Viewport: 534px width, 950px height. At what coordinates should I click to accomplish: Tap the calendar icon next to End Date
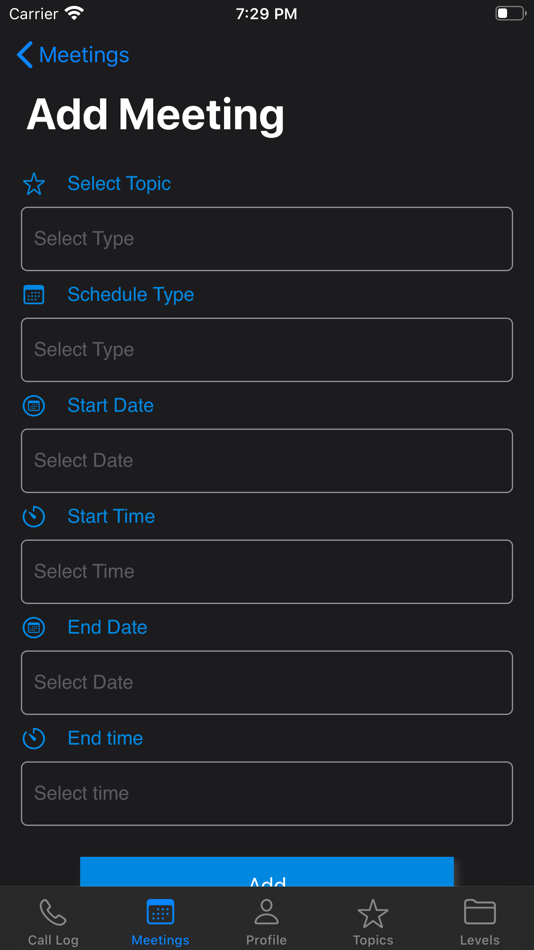pos(34,627)
